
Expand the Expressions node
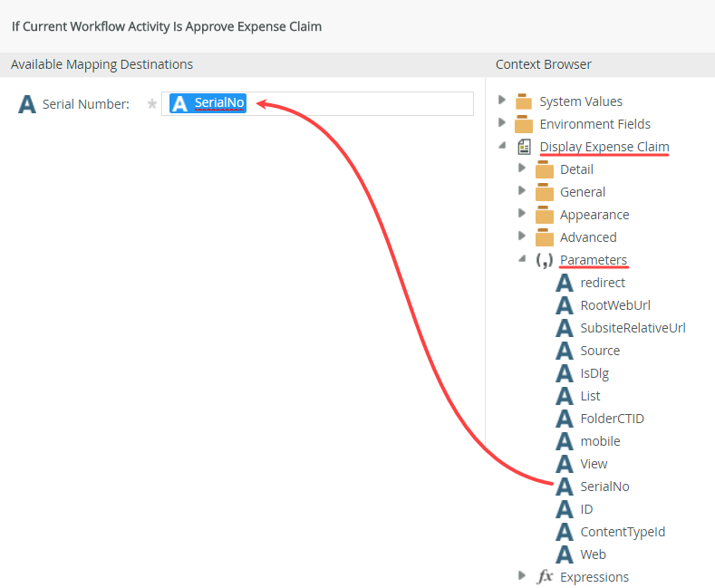coord(522,575)
